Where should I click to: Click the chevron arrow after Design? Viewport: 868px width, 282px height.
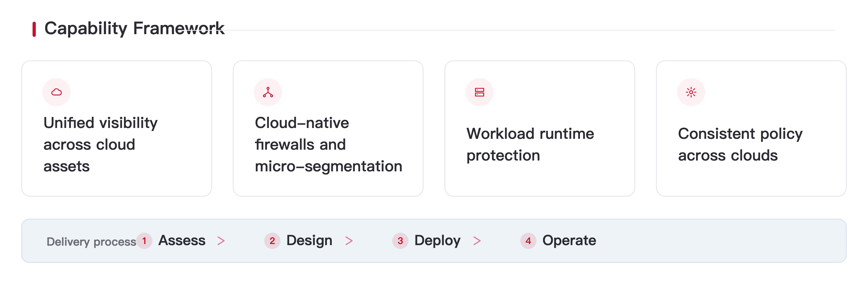click(x=349, y=241)
